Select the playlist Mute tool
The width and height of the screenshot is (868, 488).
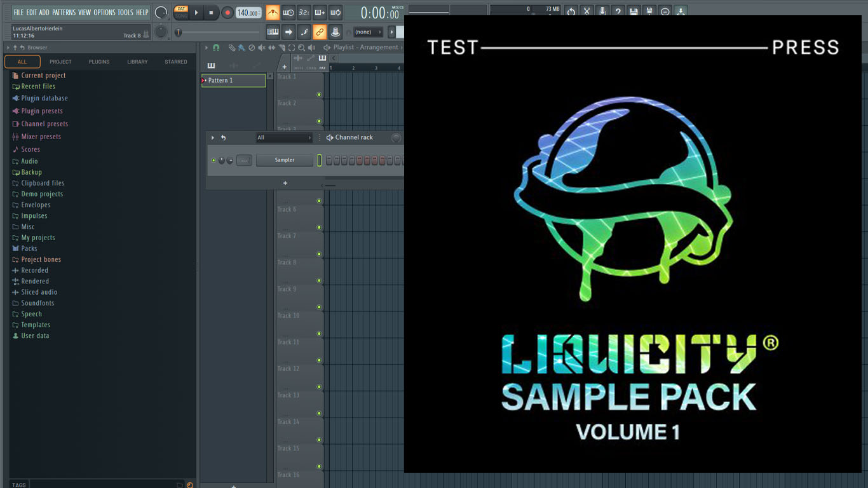tap(262, 48)
